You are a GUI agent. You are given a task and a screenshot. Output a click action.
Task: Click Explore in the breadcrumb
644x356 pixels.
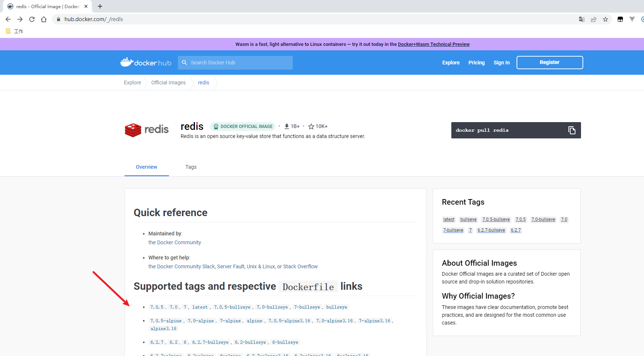pyautogui.click(x=132, y=83)
